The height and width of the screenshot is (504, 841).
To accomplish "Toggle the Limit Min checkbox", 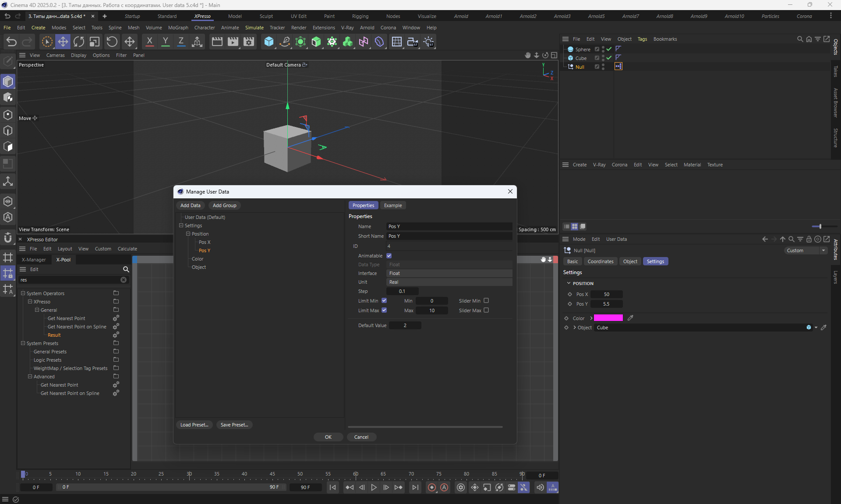I will 384,301.
